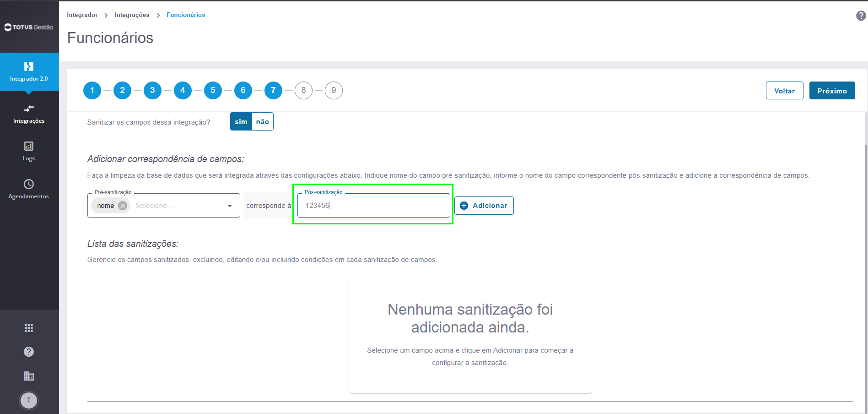Remove the nome chip
The height and width of the screenshot is (414, 868).
point(123,206)
